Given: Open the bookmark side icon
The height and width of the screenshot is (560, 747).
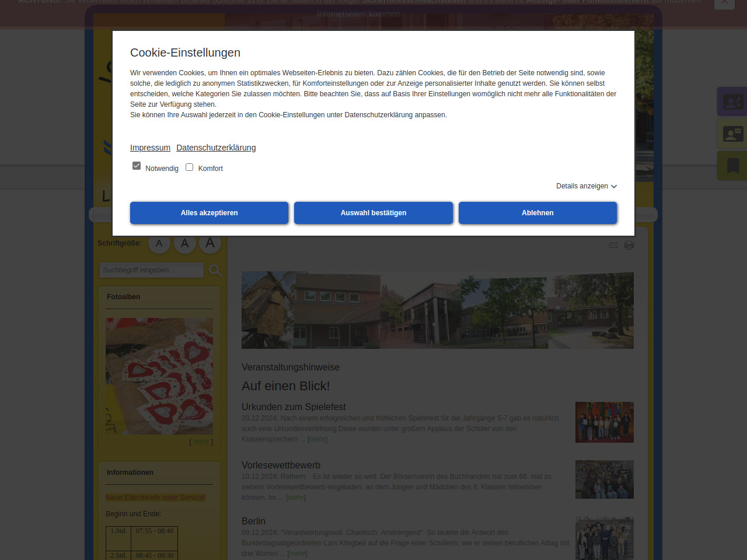Looking at the screenshot, I should [x=732, y=166].
